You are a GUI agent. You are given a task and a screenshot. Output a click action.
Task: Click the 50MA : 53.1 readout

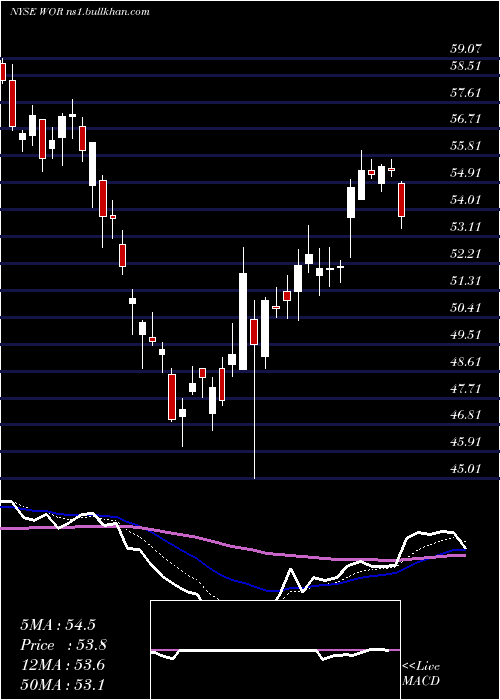[62, 684]
